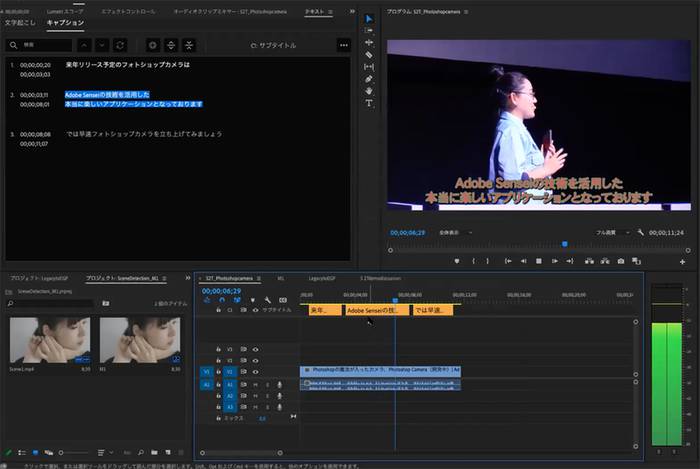The width and height of the screenshot is (700, 469).
Task: Show the hidden Project panel tabs overflow
Action: pyautogui.click(x=188, y=278)
